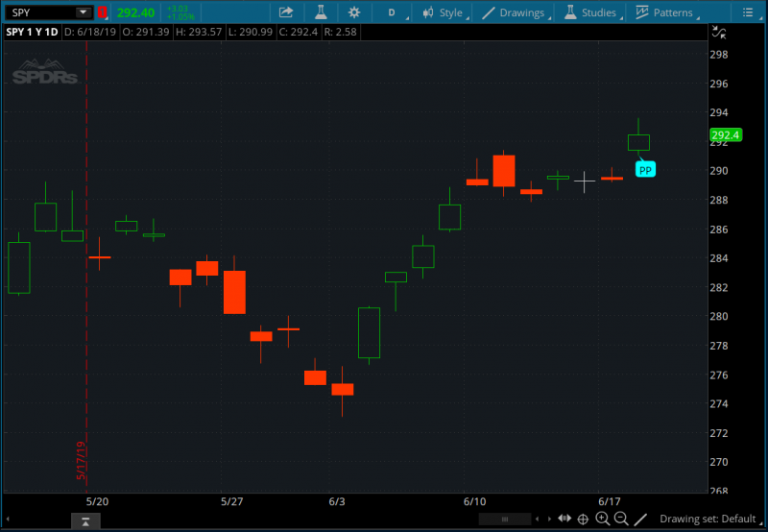Toggle the bottom panel collapse button
This screenshot has height=532, width=768.
(85, 520)
